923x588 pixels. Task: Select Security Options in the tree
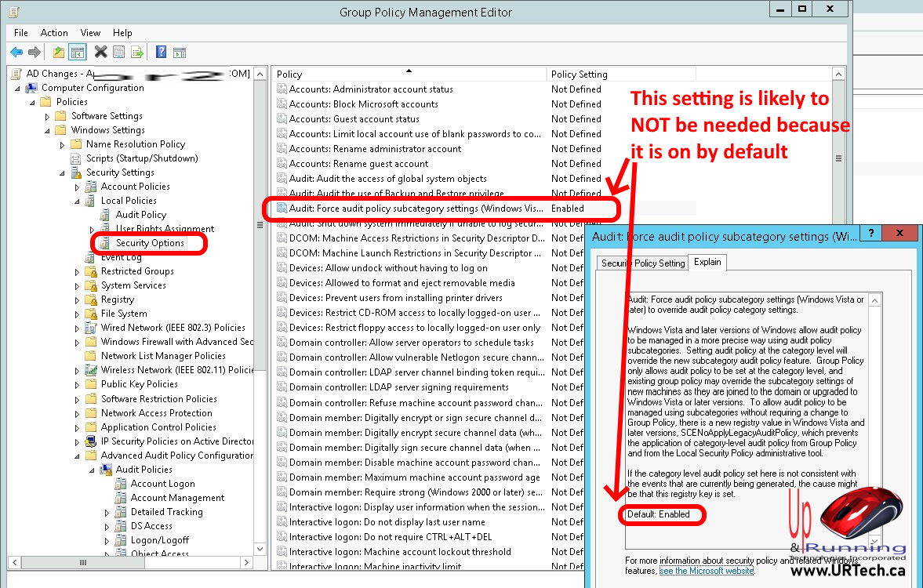click(x=150, y=243)
